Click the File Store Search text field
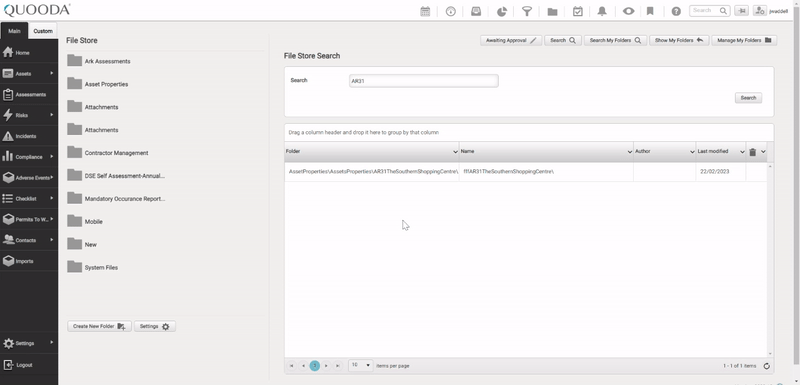 (x=423, y=81)
